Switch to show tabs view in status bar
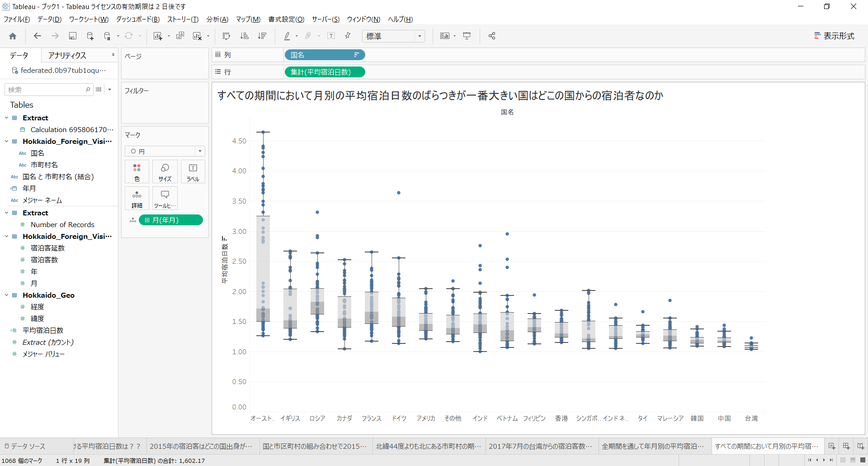868x466 pixels. coord(863,460)
